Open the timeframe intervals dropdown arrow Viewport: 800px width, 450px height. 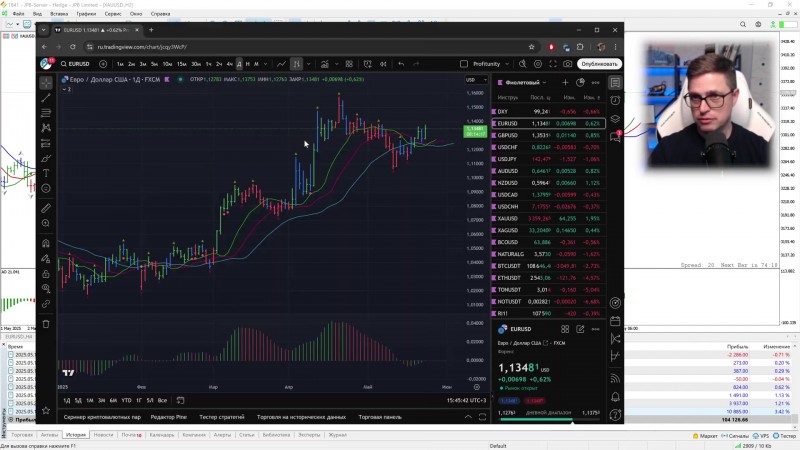[x=265, y=64]
